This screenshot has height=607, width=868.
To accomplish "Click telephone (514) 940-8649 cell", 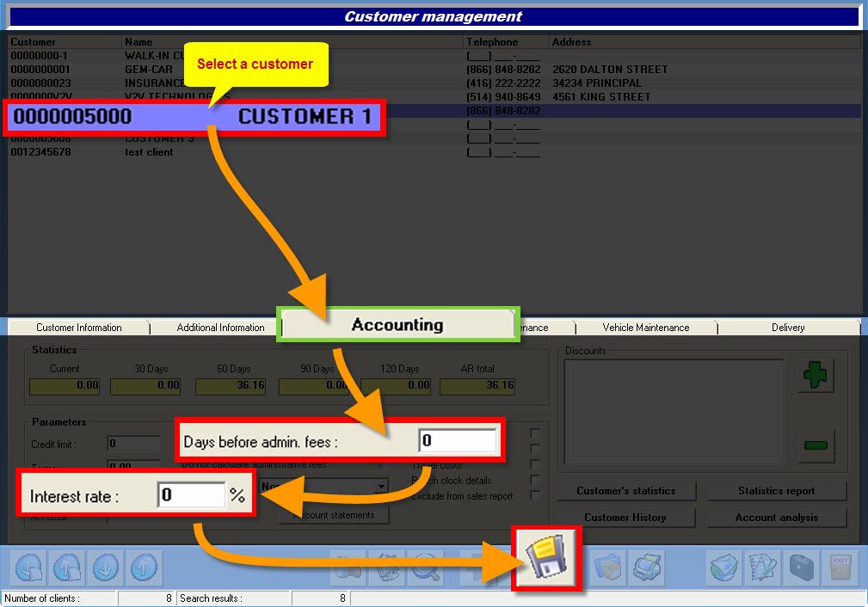I will [504, 97].
